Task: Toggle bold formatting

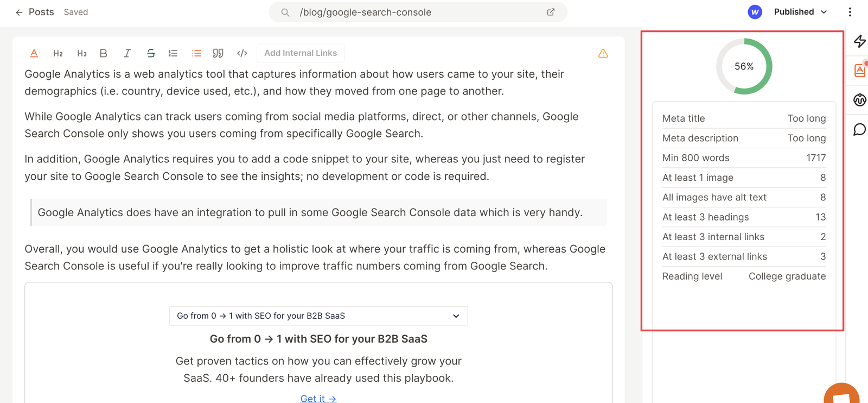Action: coord(104,53)
